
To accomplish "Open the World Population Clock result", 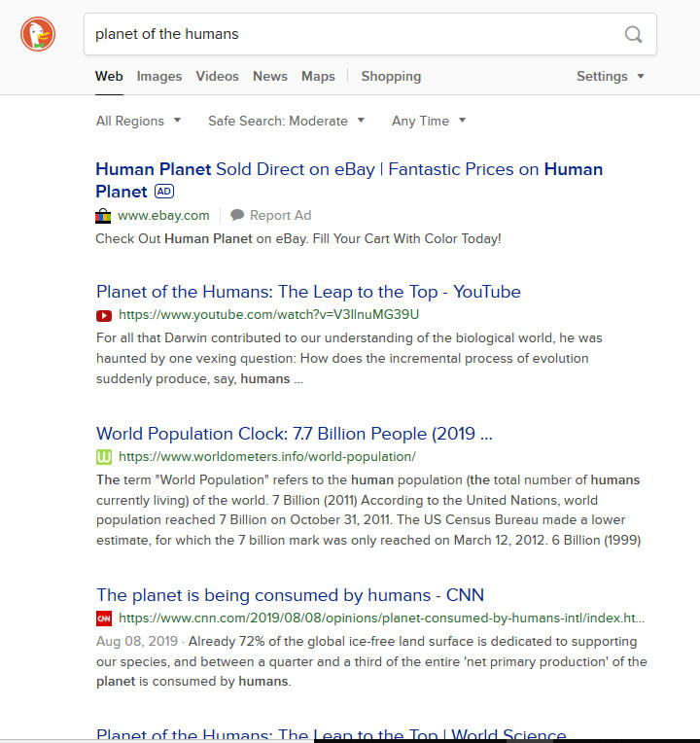I will point(294,434).
